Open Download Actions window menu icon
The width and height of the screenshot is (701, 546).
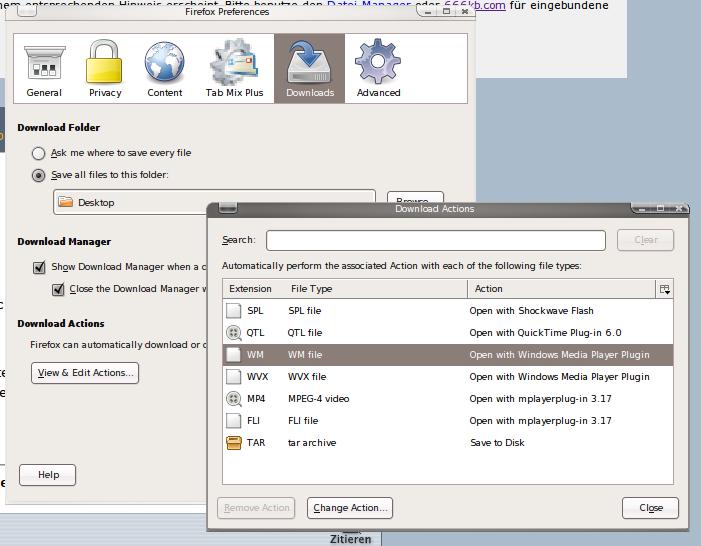click(228, 208)
